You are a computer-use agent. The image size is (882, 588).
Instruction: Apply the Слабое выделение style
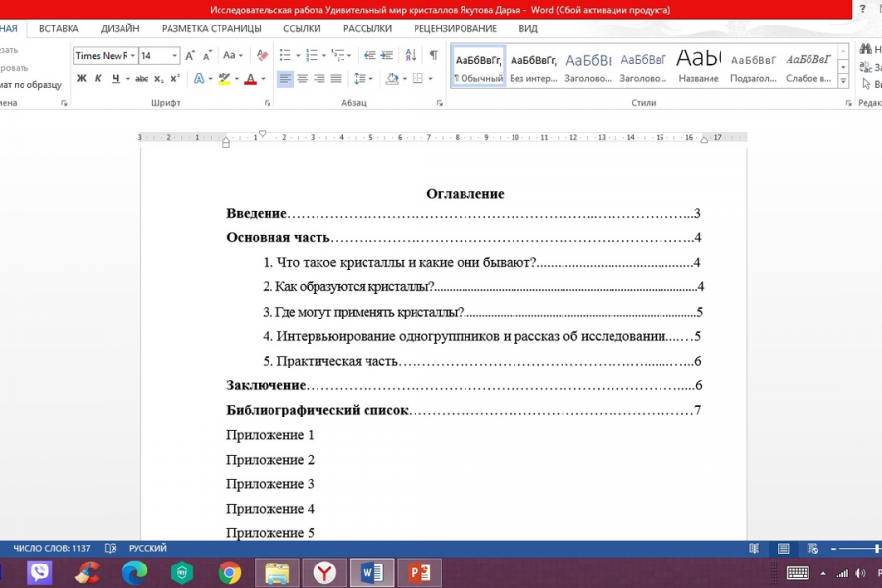click(808, 67)
